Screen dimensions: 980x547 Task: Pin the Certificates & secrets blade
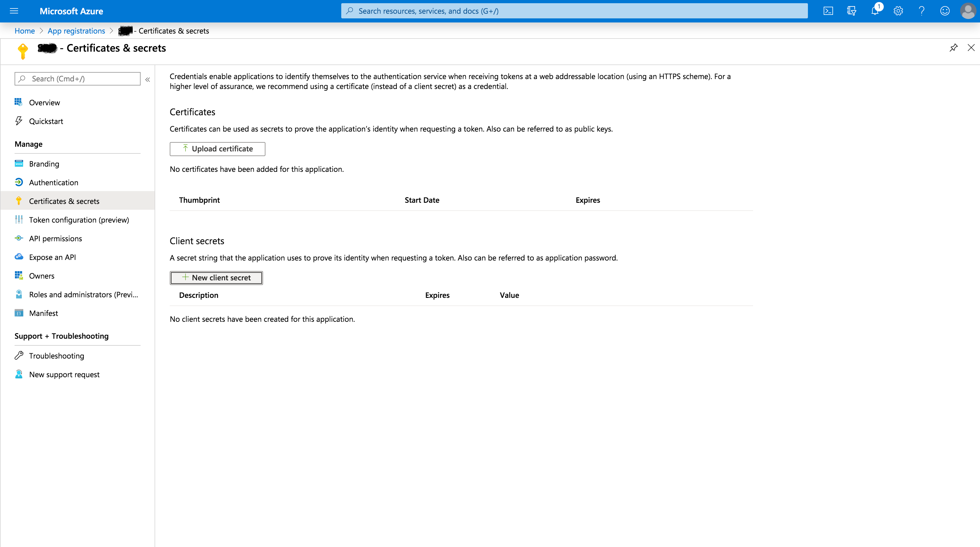point(953,48)
